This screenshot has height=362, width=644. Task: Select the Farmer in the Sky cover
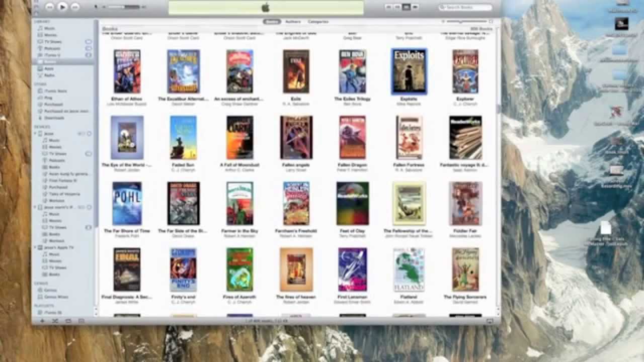point(240,204)
